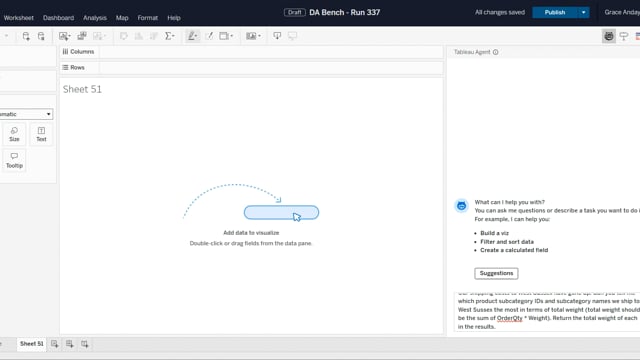Open the Format menu

[x=147, y=18]
